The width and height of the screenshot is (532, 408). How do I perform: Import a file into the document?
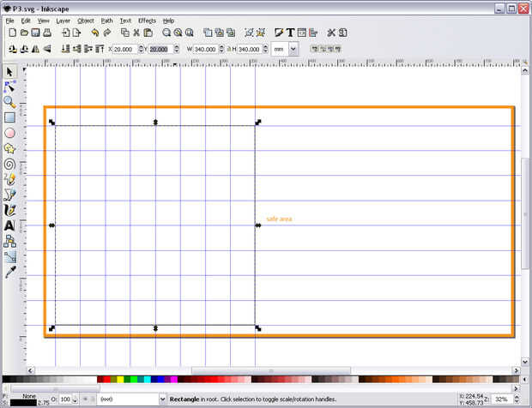click(66, 33)
